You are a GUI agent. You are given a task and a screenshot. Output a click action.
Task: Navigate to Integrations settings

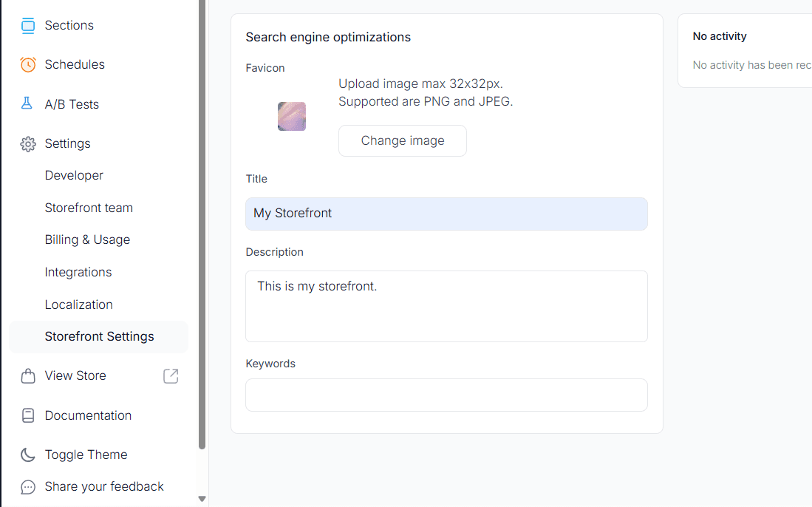(x=78, y=272)
